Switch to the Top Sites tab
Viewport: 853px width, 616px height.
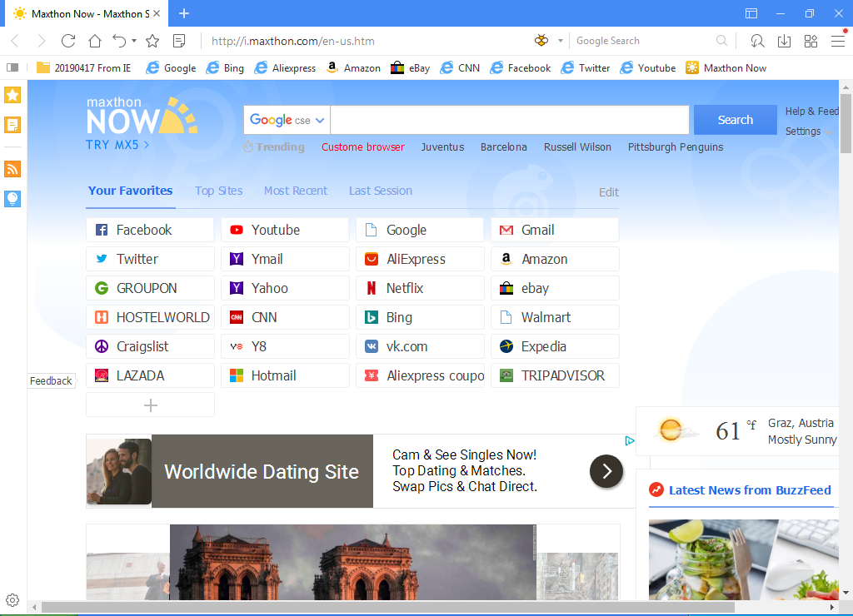coord(218,191)
